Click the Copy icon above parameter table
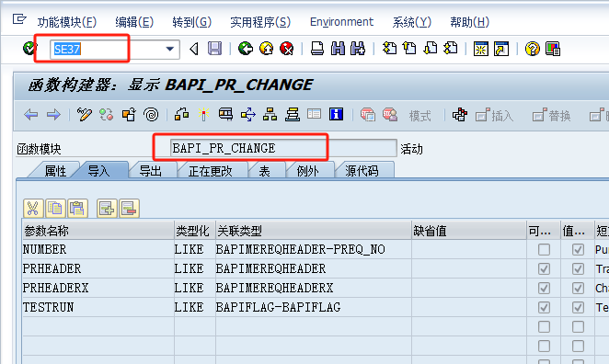Image resolution: width=609 pixels, height=364 pixels. pos(55,209)
